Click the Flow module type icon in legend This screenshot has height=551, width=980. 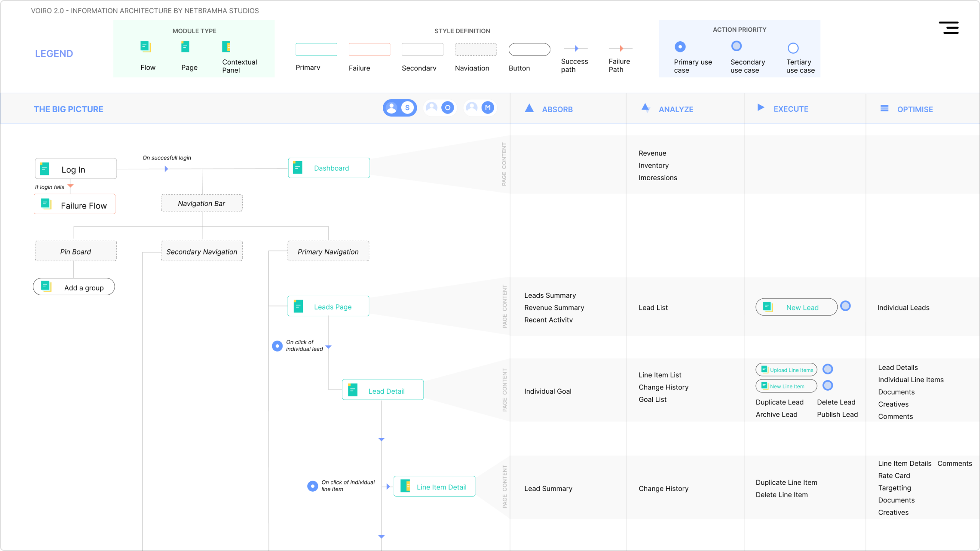145,47
